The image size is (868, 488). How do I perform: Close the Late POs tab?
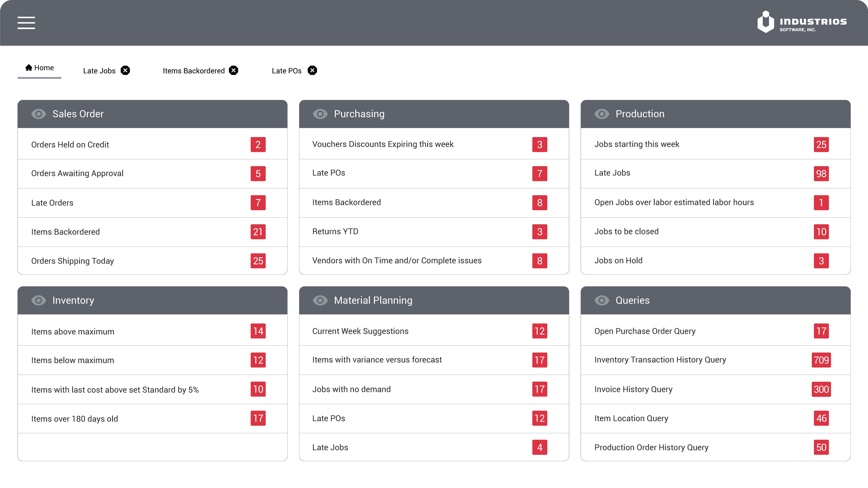[312, 70]
